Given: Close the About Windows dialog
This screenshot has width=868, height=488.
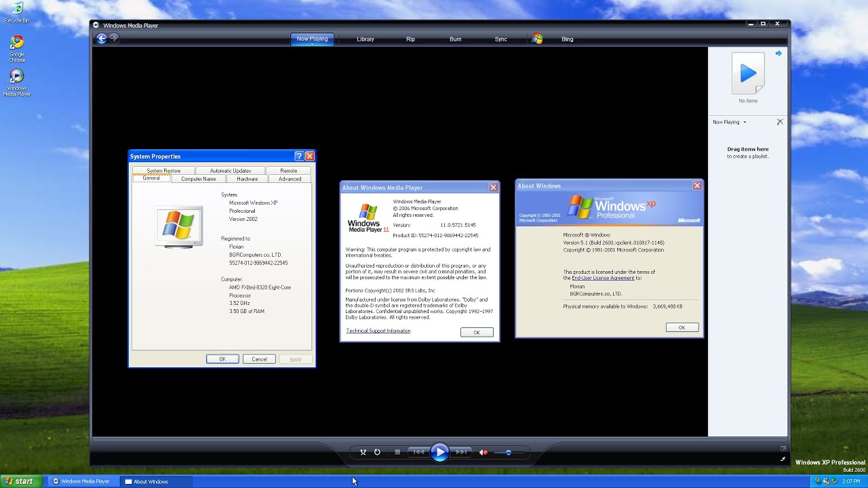Looking at the screenshot, I should tap(696, 186).
